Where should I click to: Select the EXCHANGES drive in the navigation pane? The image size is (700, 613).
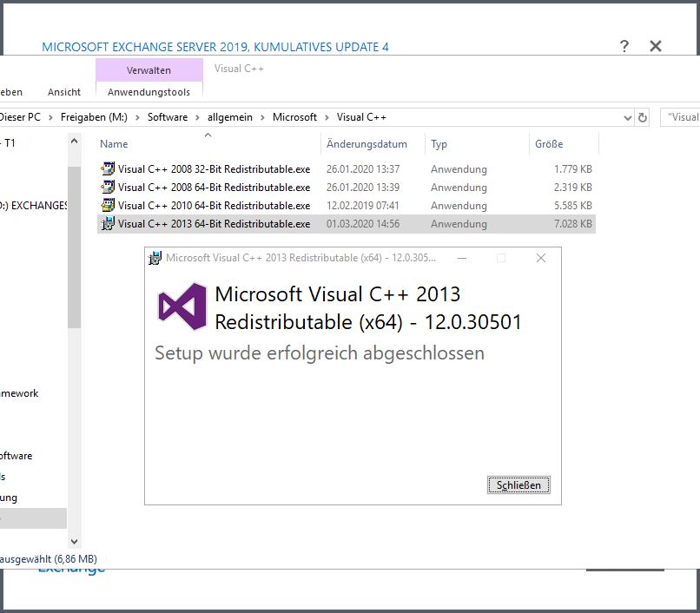pyautogui.click(x=34, y=206)
